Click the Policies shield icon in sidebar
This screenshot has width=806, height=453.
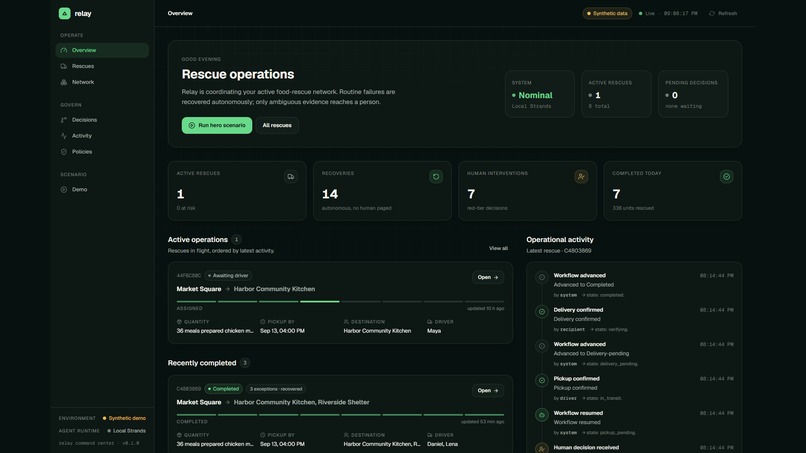[64, 152]
